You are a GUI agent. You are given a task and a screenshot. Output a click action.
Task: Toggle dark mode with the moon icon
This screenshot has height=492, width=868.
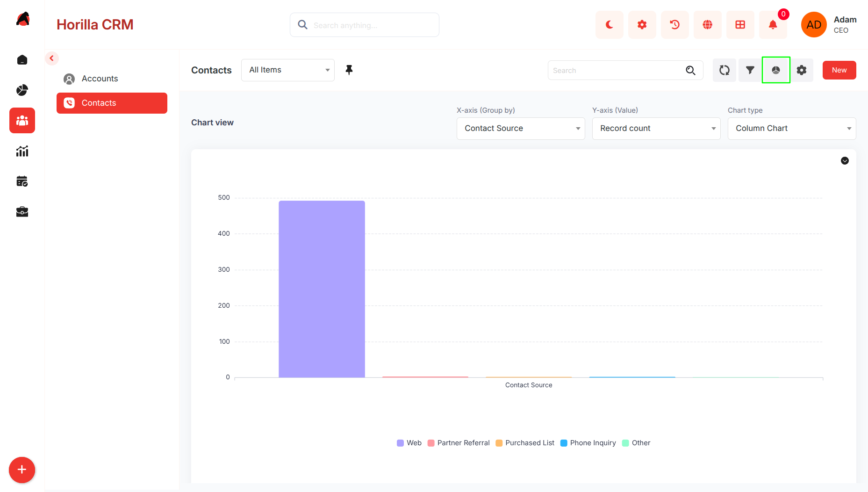(609, 25)
